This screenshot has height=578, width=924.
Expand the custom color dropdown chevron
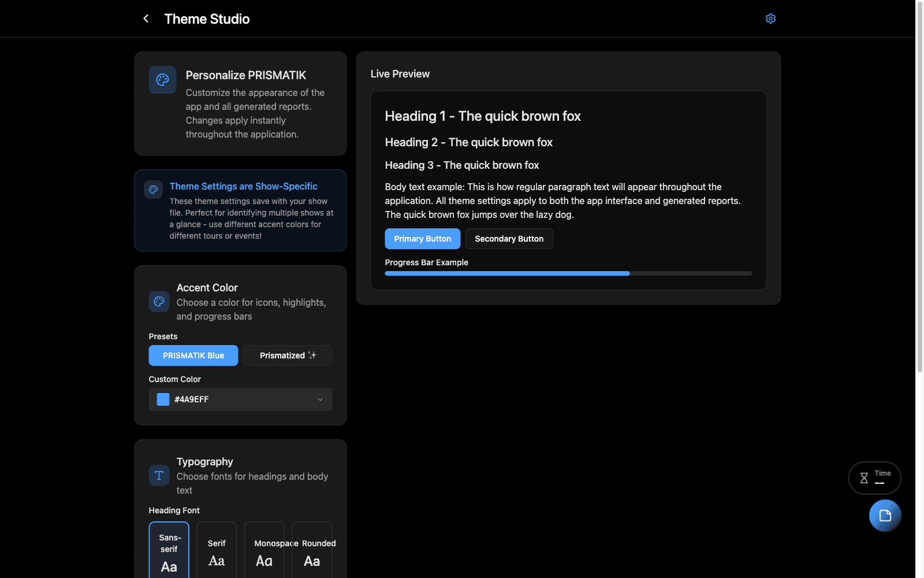click(x=320, y=399)
